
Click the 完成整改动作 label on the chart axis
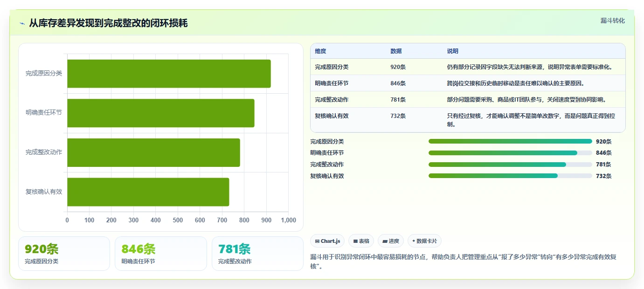pyautogui.click(x=44, y=152)
